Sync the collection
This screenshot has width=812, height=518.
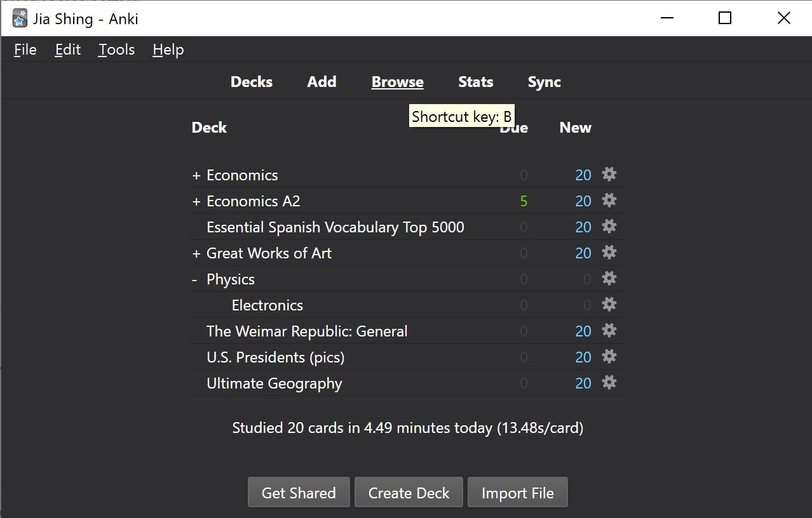(545, 82)
